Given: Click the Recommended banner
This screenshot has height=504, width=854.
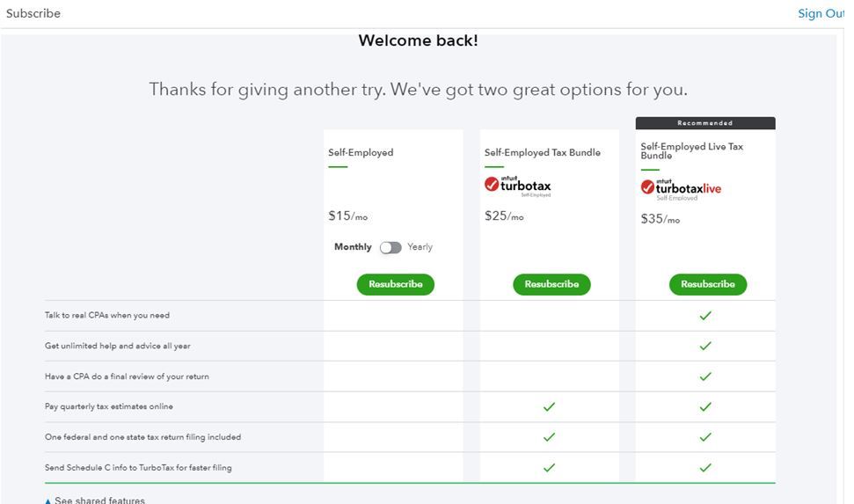Looking at the screenshot, I should click(x=705, y=123).
